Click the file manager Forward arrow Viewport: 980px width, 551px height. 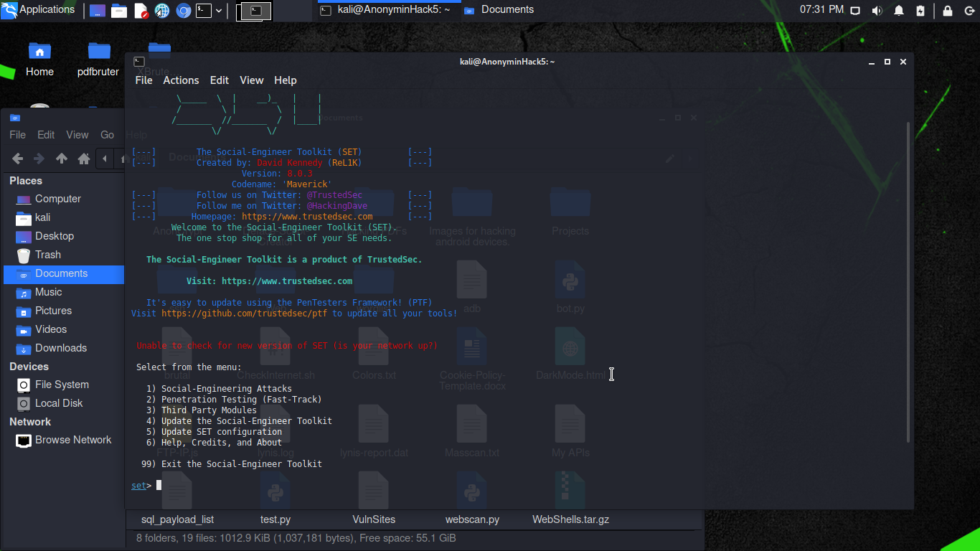pos(39,159)
